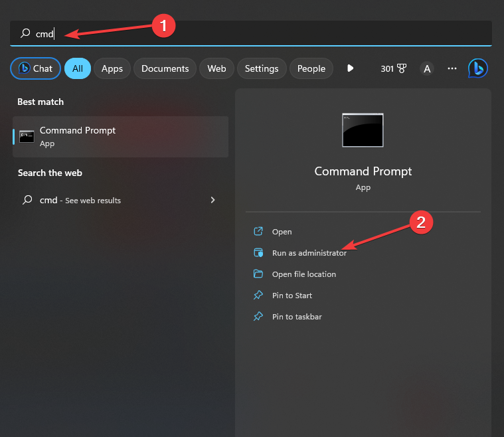Click the Command Prompt icon in best match

point(27,137)
